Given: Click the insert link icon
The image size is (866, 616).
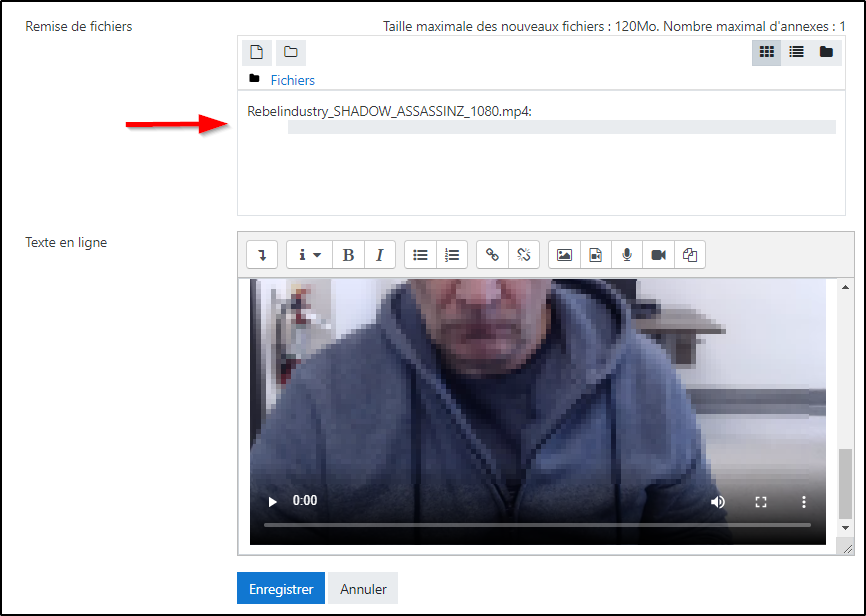Looking at the screenshot, I should [x=492, y=255].
